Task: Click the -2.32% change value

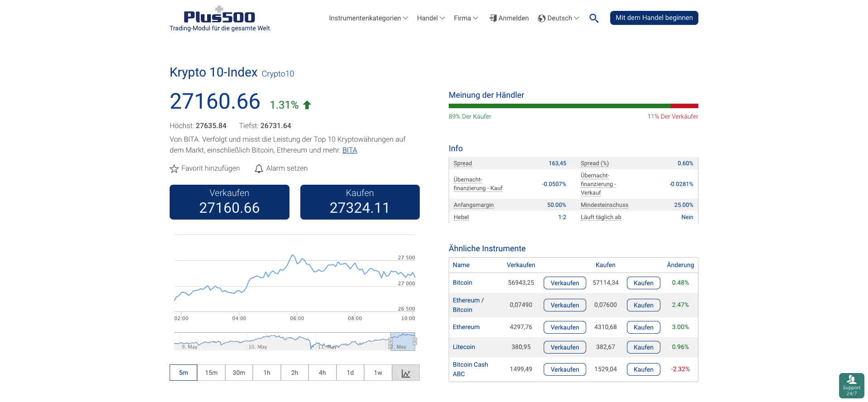Action: (680, 369)
